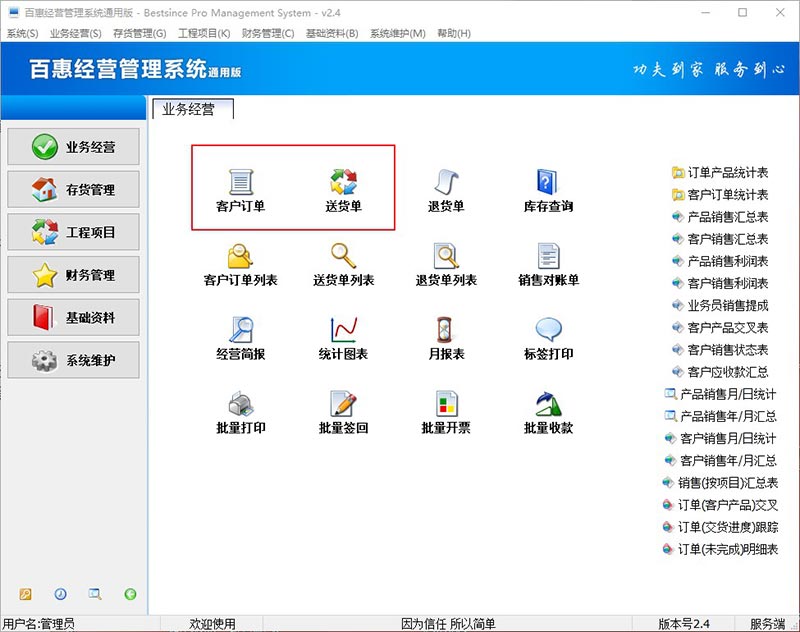The width and height of the screenshot is (800, 632).
Task: Select the 存货管理 sidebar button
Action: pos(73,189)
